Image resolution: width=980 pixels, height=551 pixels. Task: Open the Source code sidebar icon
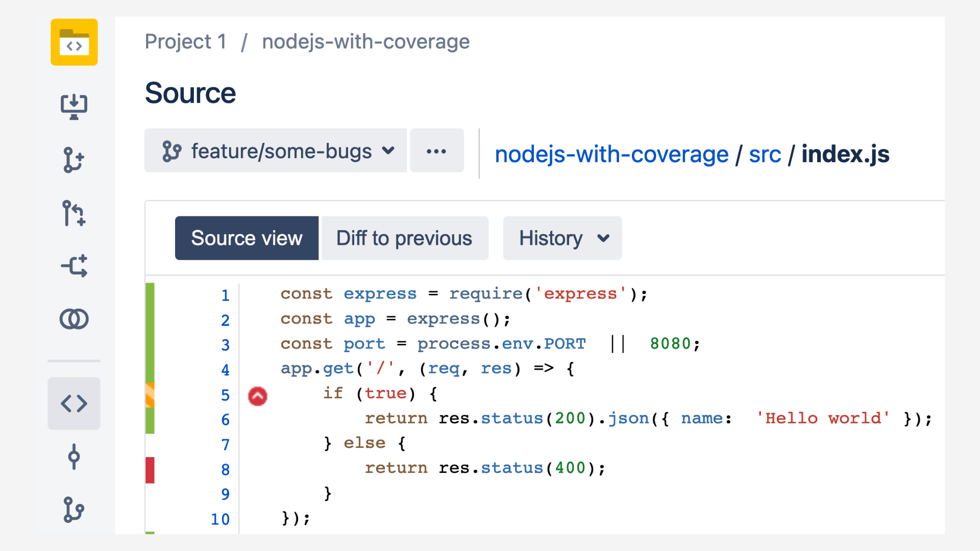pyautogui.click(x=74, y=404)
